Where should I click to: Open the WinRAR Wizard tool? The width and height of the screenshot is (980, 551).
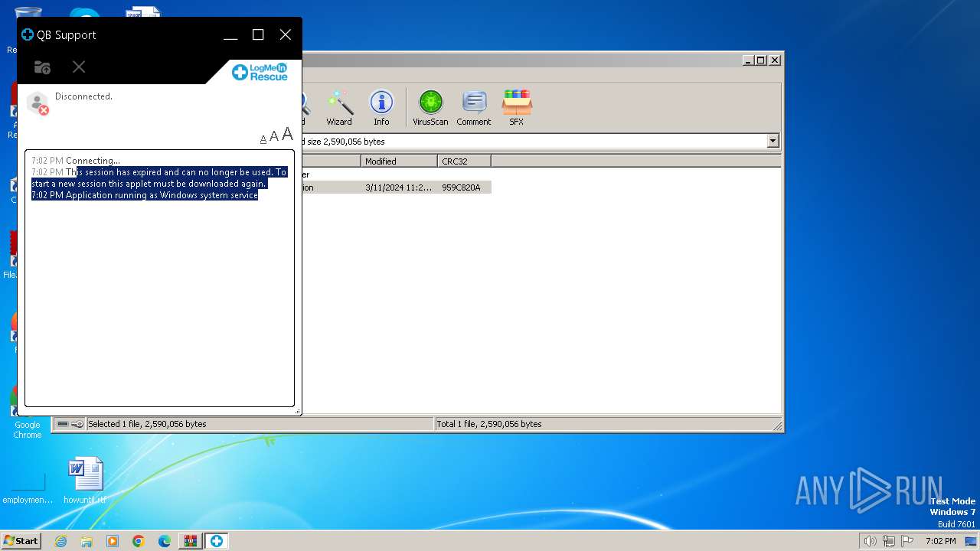coord(339,108)
